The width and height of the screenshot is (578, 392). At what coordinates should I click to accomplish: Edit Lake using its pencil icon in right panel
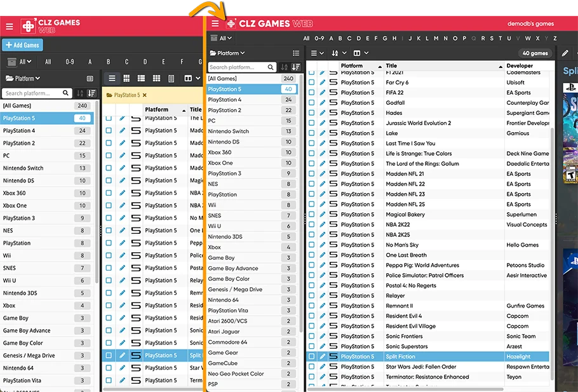tap(323, 133)
